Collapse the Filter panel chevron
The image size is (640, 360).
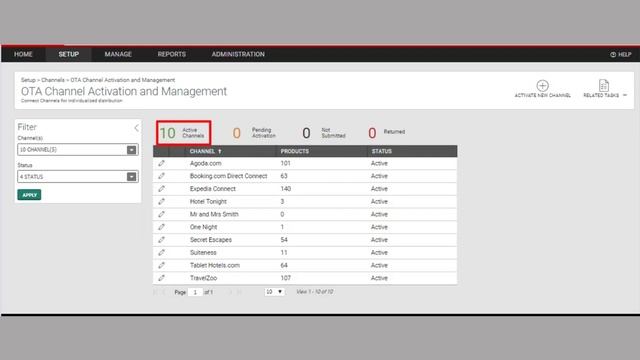[x=137, y=128]
